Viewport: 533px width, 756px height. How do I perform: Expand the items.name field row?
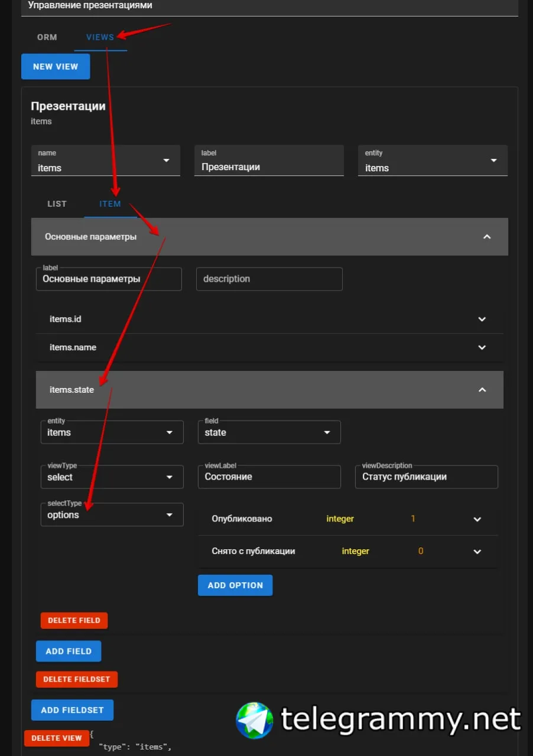pos(482,347)
